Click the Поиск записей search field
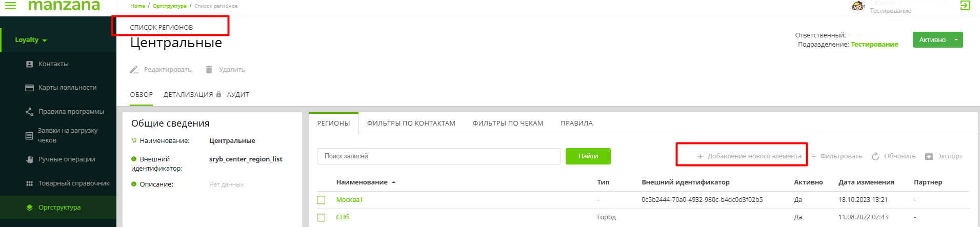Viewport: 980px width, 227px height. point(438,156)
